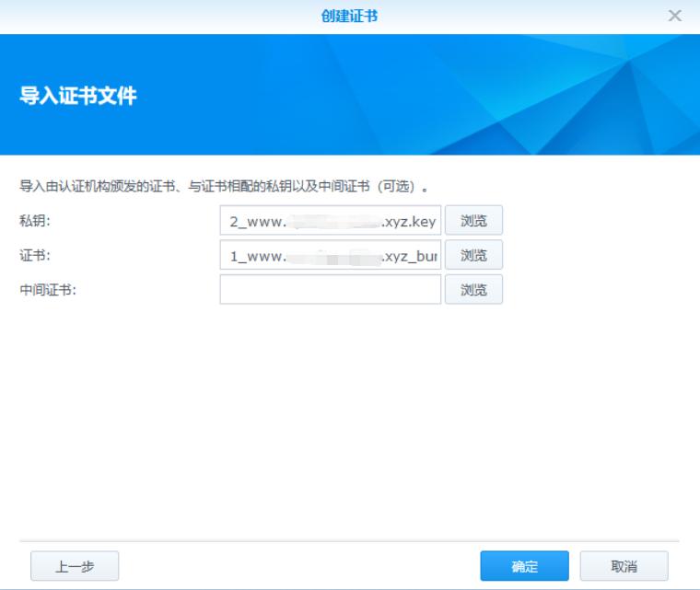Click the 私钥 file input field
Image resolution: width=700 pixels, height=590 pixels.
[331, 221]
